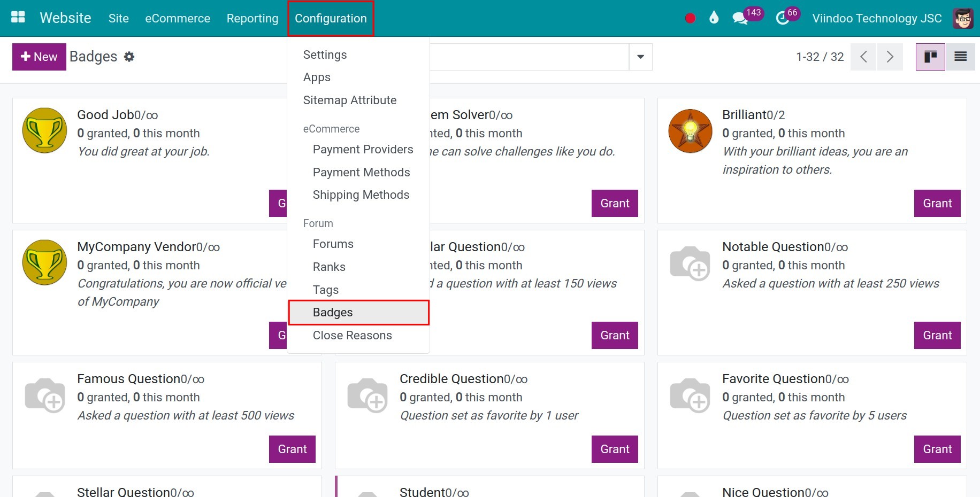
Task: Expand the search options dropdown arrow
Action: coord(640,57)
